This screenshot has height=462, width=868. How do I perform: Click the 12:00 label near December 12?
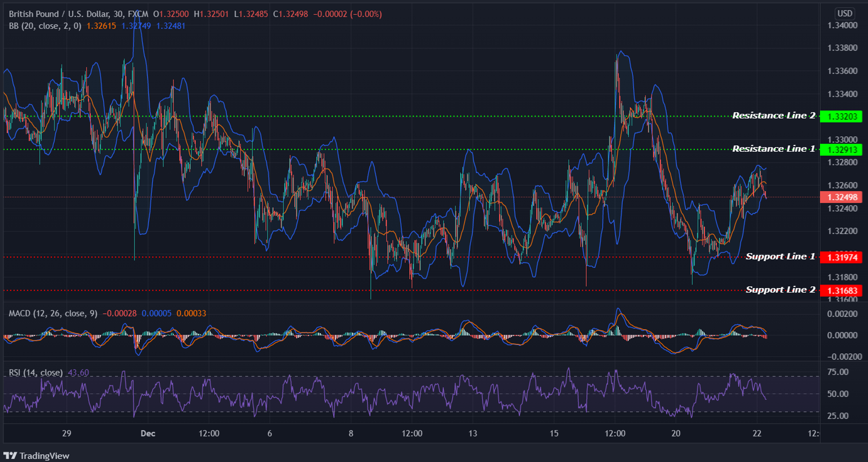413,433
